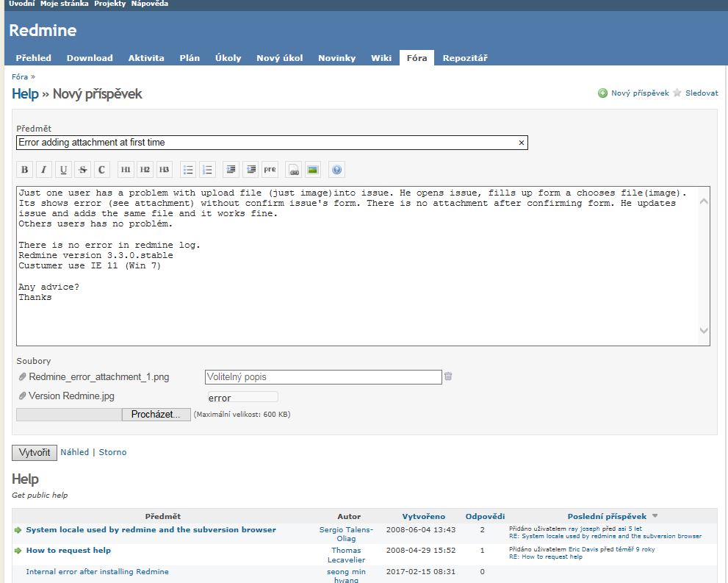The height and width of the screenshot is (583, 728).
Task: Open the Download tab
Action: pos(90,58)
